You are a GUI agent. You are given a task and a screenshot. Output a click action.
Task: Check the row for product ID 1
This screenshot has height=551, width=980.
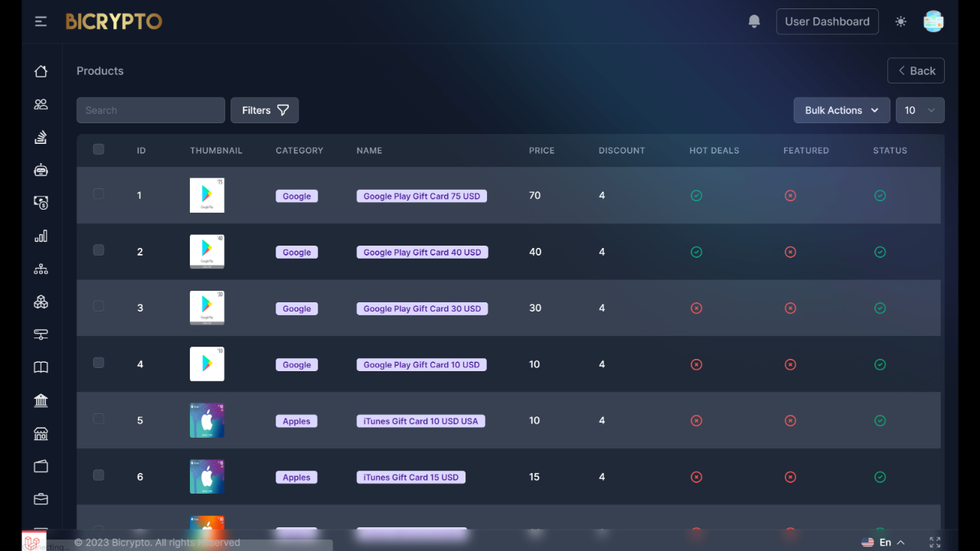pos(99,194)
